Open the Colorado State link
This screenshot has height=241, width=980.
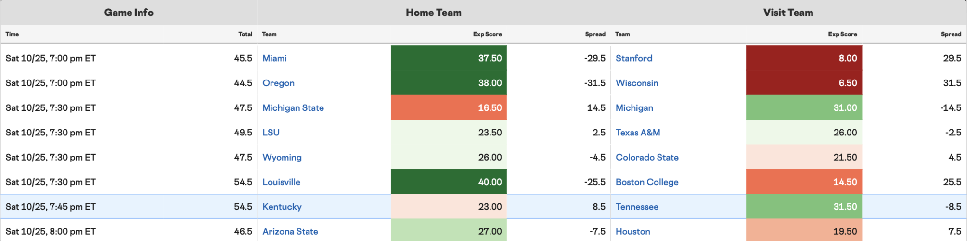647,157
